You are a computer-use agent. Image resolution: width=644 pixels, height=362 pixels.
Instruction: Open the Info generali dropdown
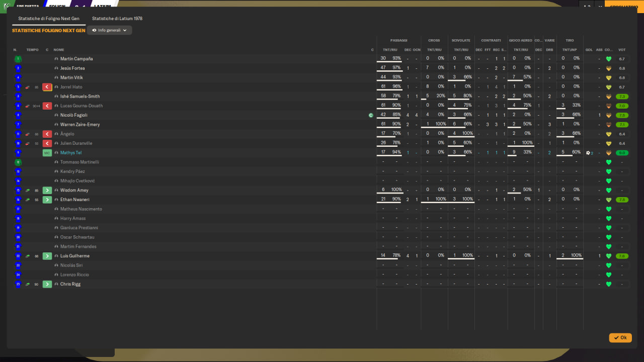(109, 30)
